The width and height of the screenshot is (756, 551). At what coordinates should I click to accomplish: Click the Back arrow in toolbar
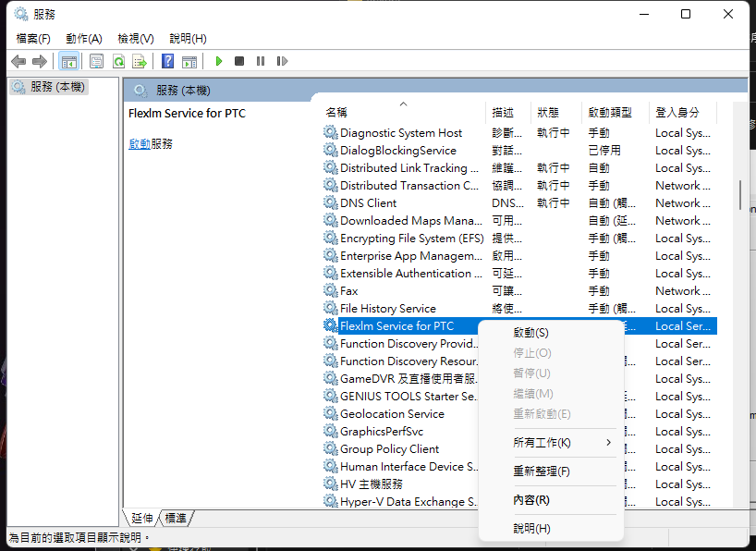coord(18,61)
